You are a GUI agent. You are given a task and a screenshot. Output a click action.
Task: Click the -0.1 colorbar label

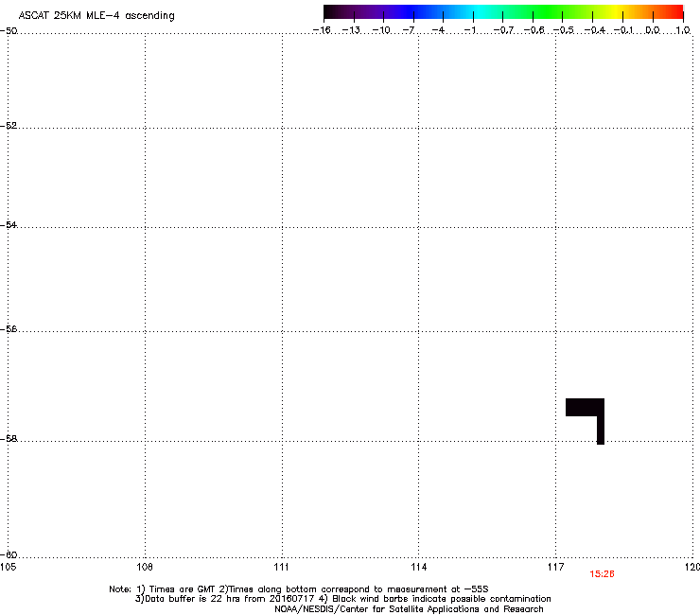(x=623, y=30)
